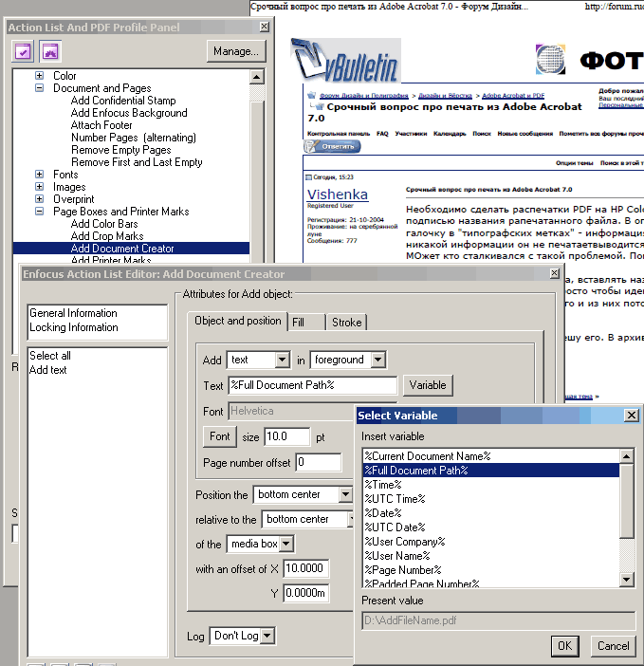Select Attach Footer action
Image resolution: width=644 pixels, height=666 pixels.
[x=101, y=125]
